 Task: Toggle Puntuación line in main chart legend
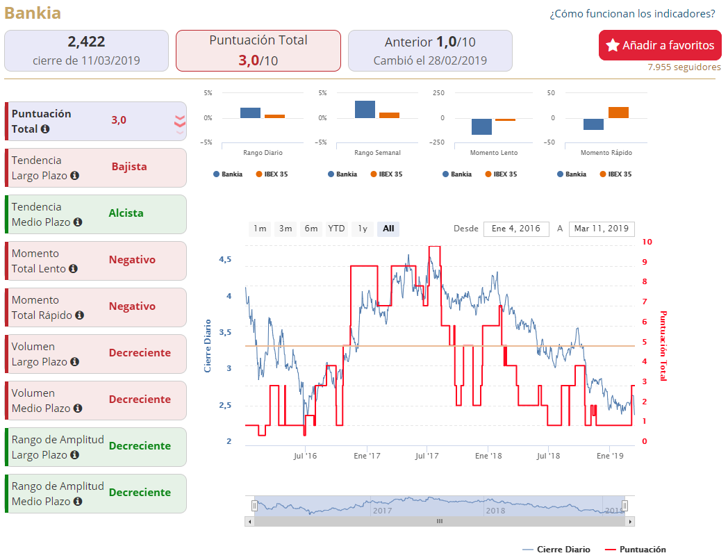point(636,550)
